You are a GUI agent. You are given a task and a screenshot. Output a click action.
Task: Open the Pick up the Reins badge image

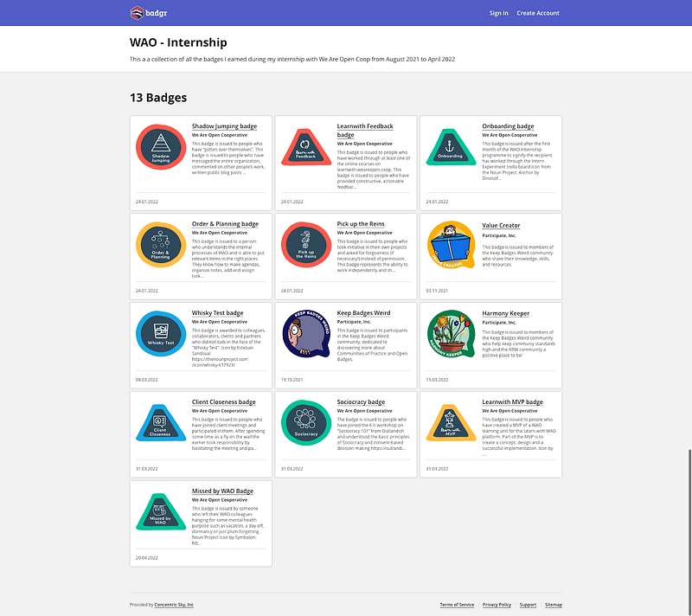click(x=306, y=245)
